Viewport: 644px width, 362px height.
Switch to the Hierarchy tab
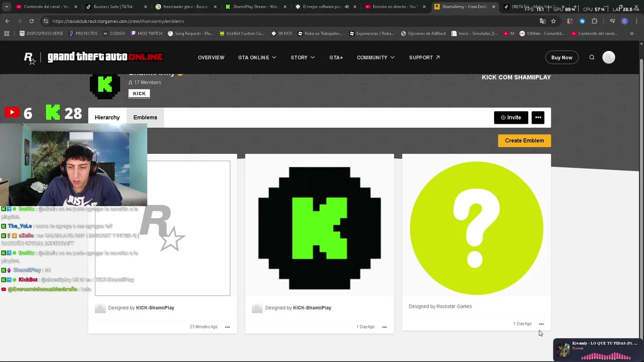[x=107, y=117]
